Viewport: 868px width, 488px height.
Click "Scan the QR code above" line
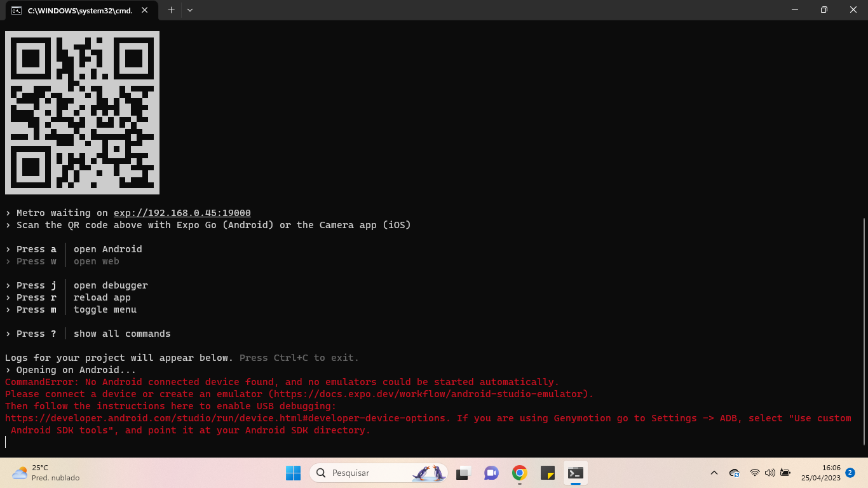point(208,225)
